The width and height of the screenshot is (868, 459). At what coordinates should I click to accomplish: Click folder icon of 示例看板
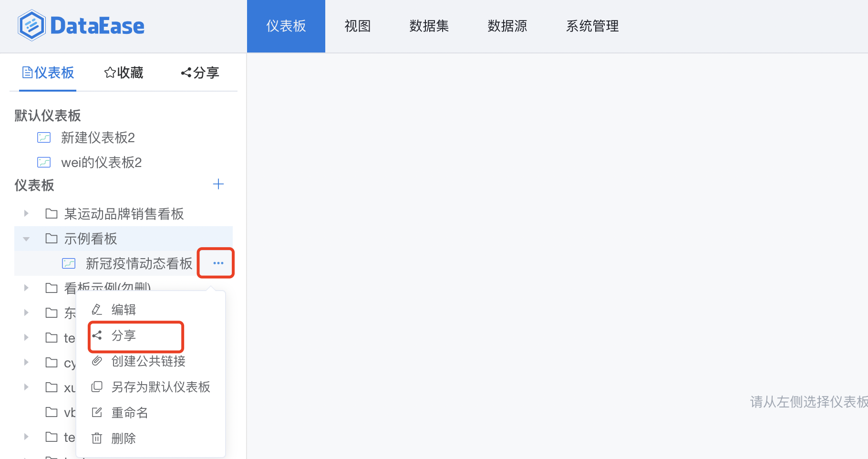(x=52, y=239)
